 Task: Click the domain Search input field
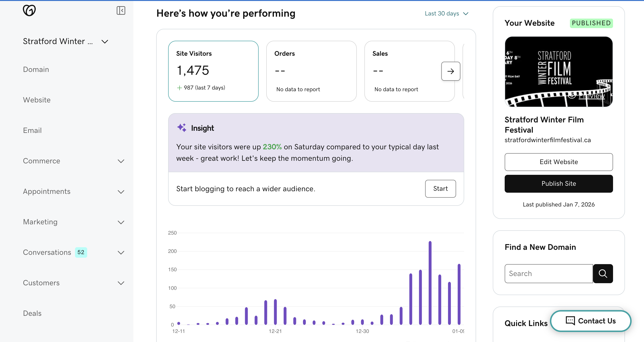coord(548,273)
